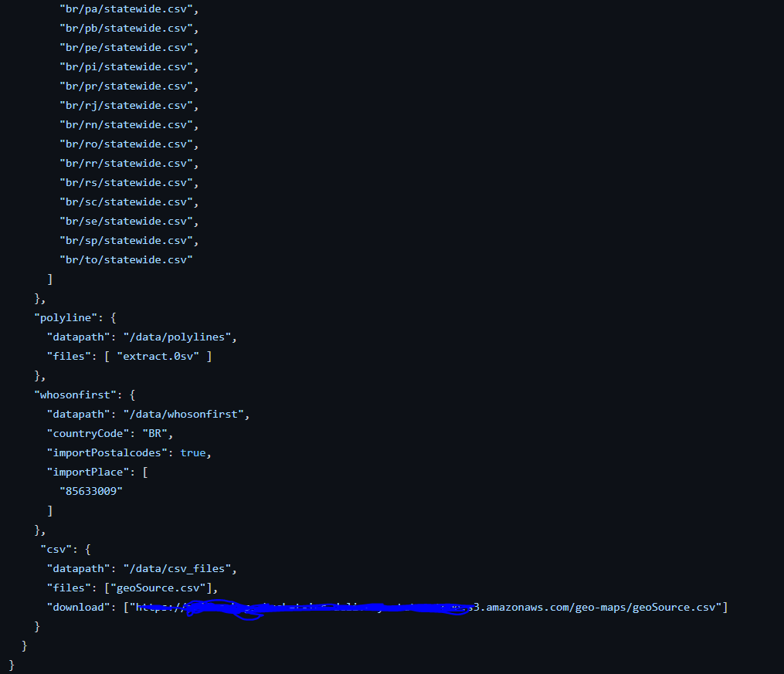Click the "countryCode" key
Screen dimensions: 784x674
88,434
